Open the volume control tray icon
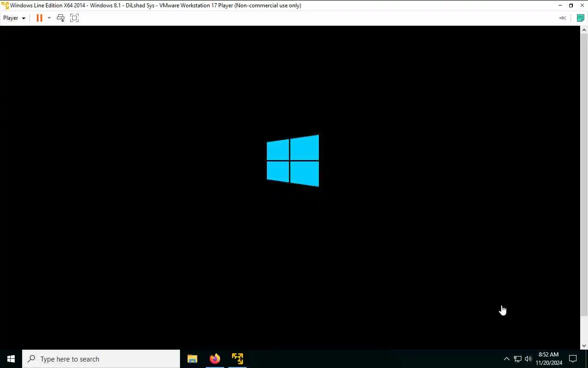 [528, 359]
